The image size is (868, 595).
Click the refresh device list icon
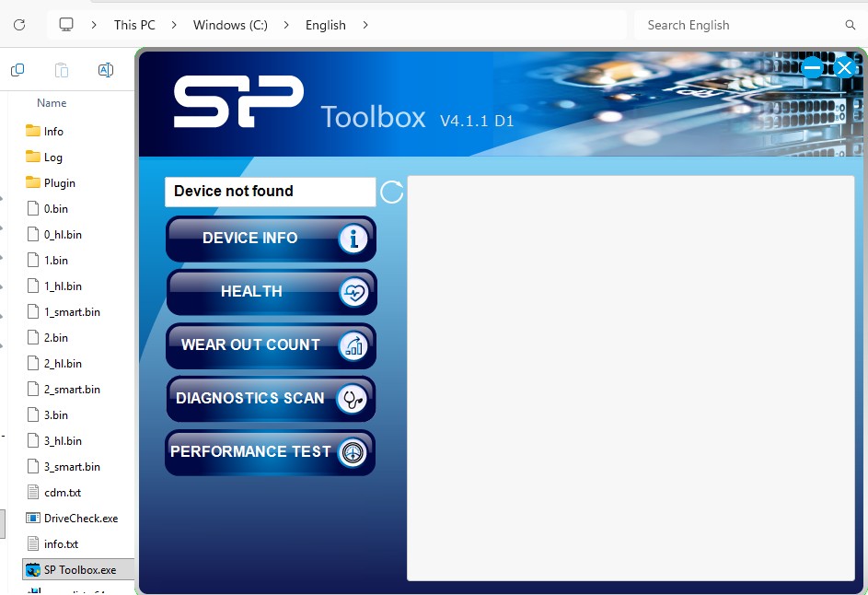392,192
